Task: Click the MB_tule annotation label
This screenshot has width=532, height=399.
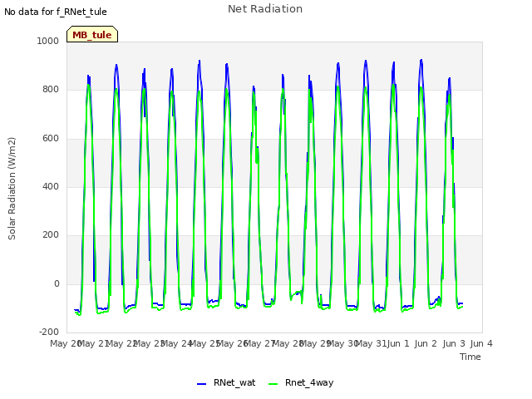Action: pos(92,34)
